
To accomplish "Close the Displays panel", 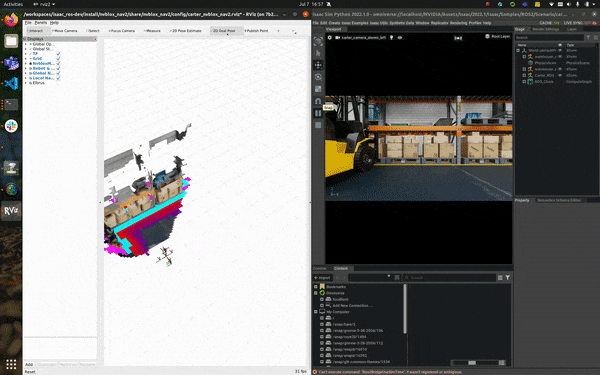I will pos(95,39).
